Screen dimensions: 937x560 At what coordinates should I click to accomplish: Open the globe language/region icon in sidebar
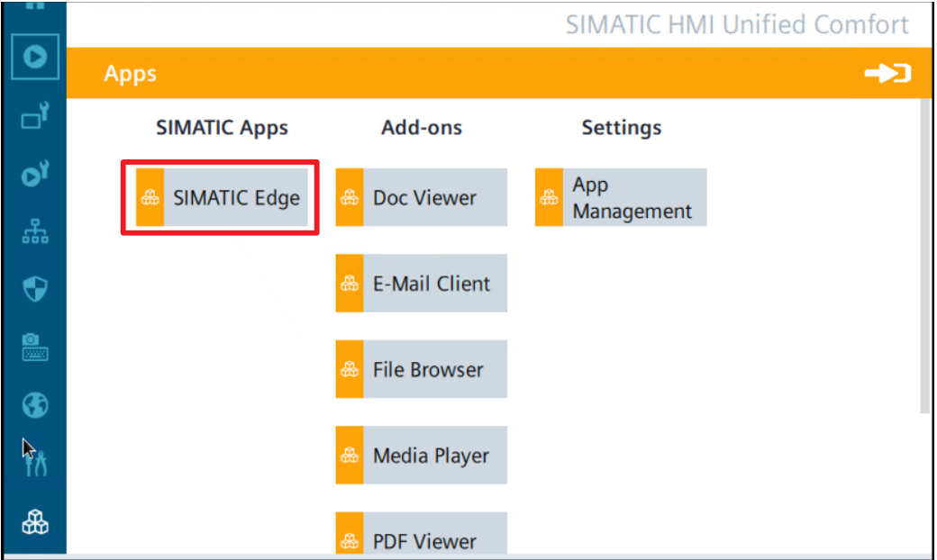(34, 405)
